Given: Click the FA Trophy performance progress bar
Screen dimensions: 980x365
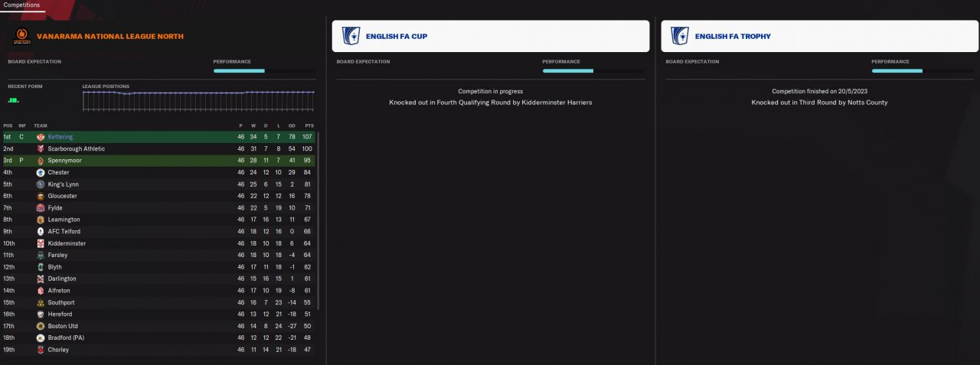Looking at the screenshot, I should (923, 71).
